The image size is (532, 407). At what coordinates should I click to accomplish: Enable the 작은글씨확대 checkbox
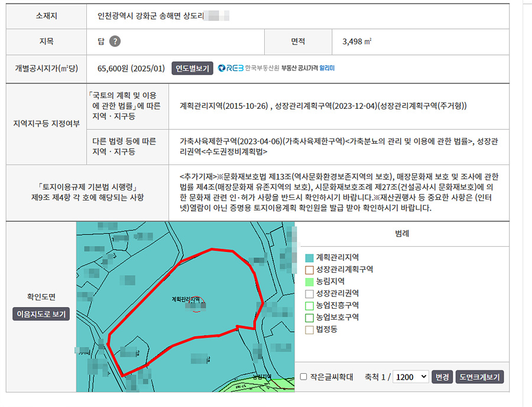click(303, 377)
